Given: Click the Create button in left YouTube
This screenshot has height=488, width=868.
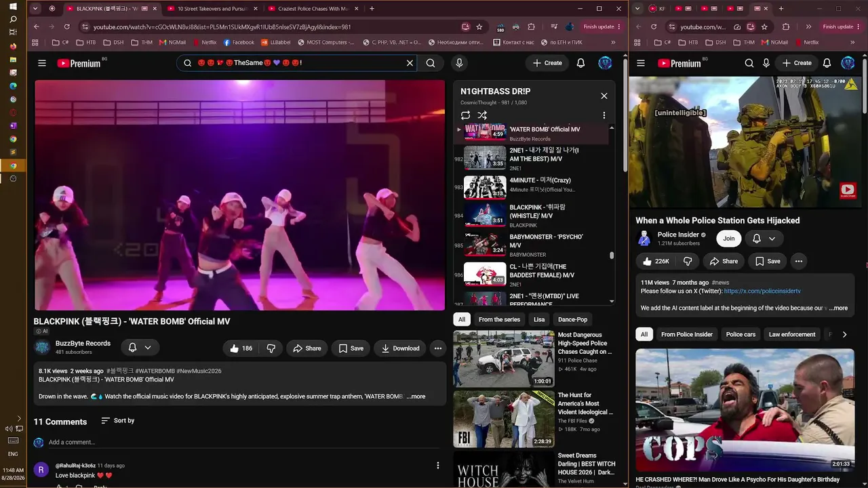Looking at the screenshot, I should pos(547,63).
